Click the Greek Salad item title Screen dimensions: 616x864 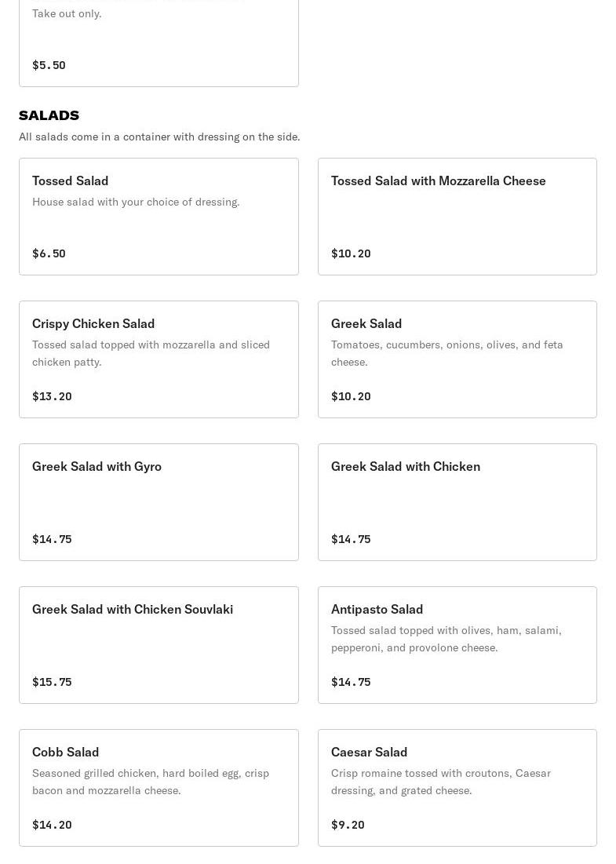tap(366, 324)
